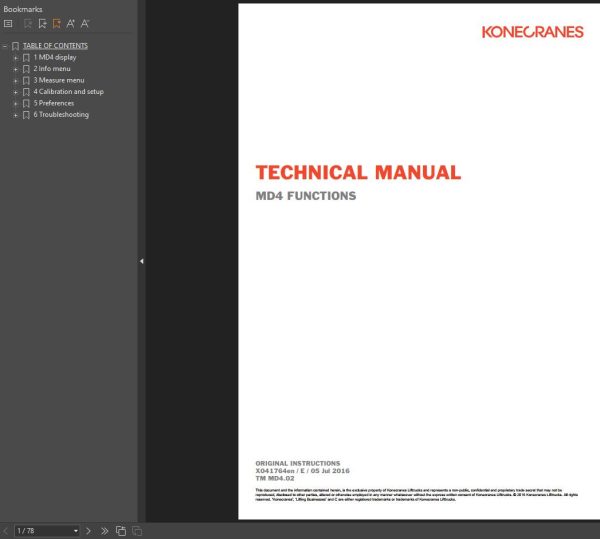
Task: Go to 6 Troubleshooting bookmark
Action: click(x=61, y=115)
